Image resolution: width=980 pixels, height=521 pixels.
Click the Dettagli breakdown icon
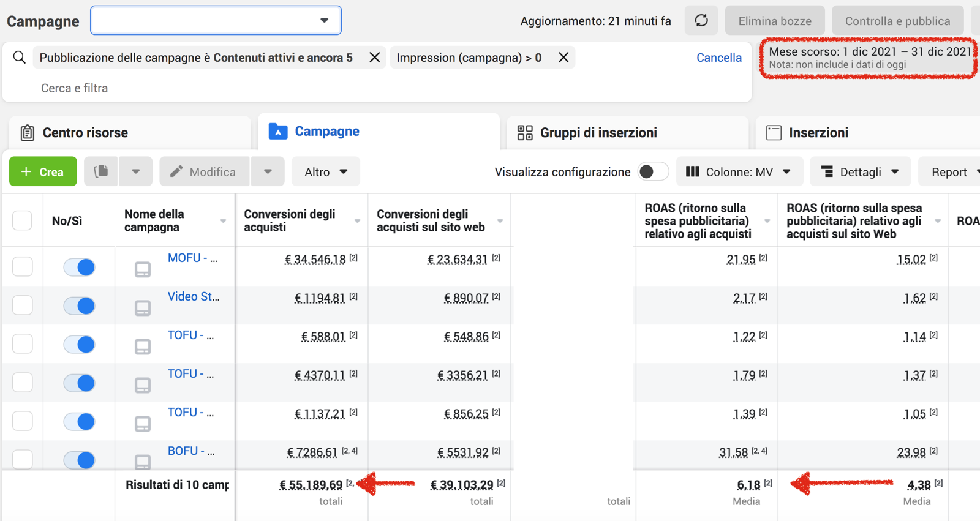point(827,171)
